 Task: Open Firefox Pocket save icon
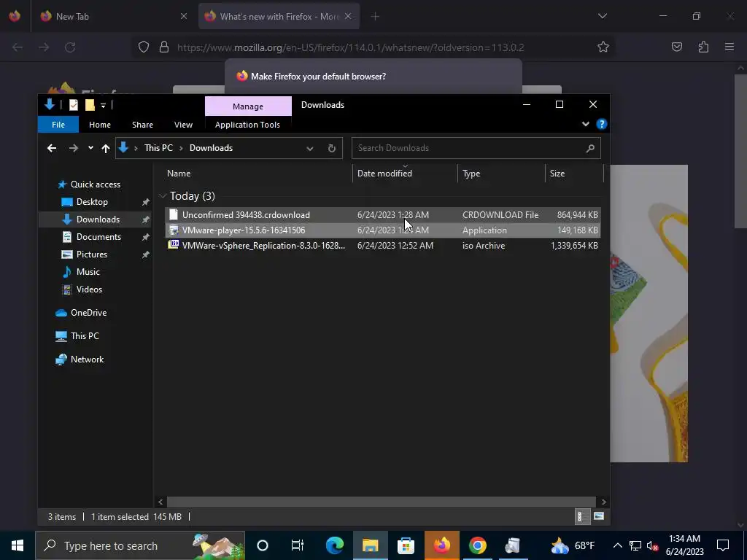coord(676,47)
